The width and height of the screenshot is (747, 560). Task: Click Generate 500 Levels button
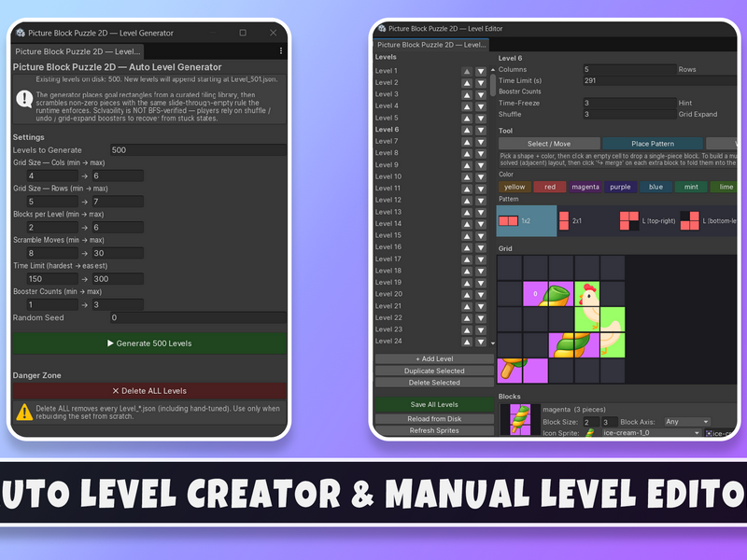pos(149,343)
